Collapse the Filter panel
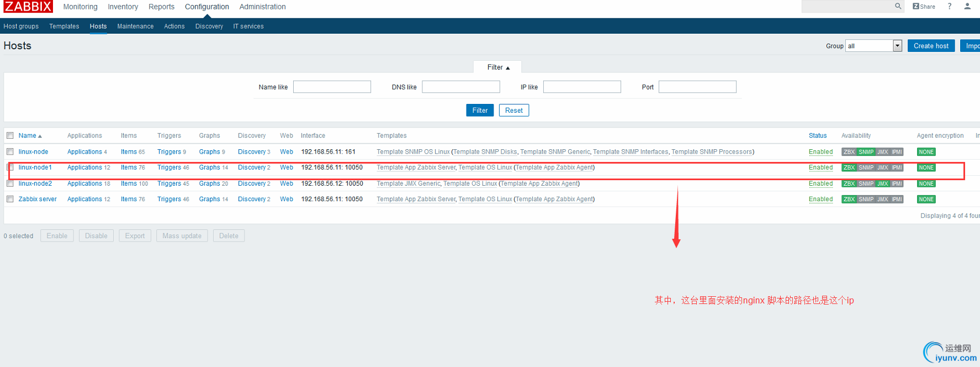Screen dimensions: 980x367 tap(498, 67)
